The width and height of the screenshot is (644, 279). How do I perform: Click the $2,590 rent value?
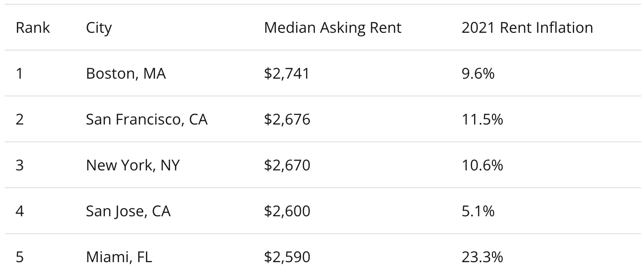coord(287,257)
